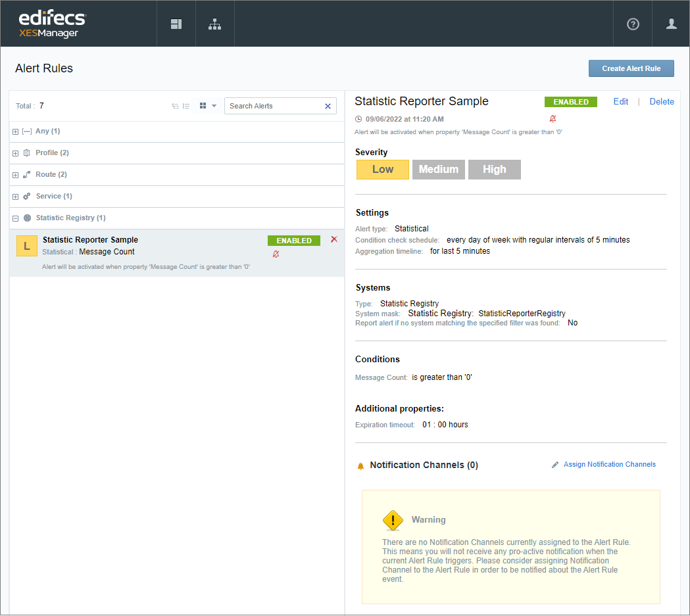Click the Service gears icon in the sidebar
690x616 pixels.
pos(26,196)
